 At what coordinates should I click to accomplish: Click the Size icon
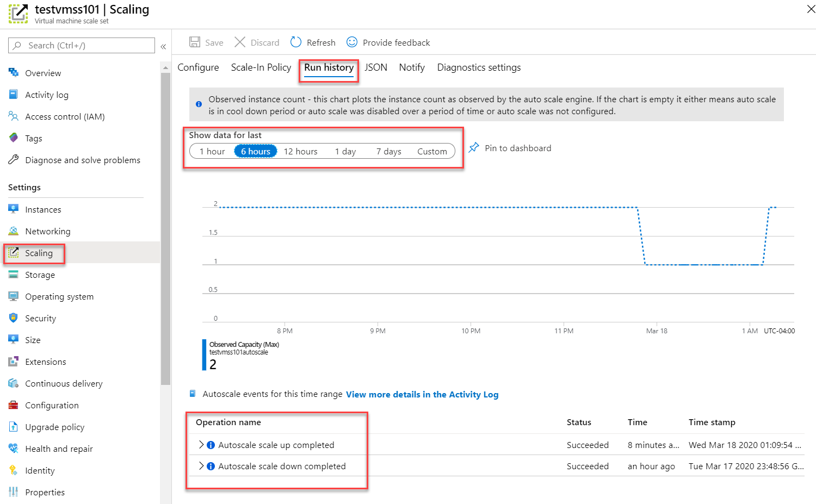(x=14, y=339)
